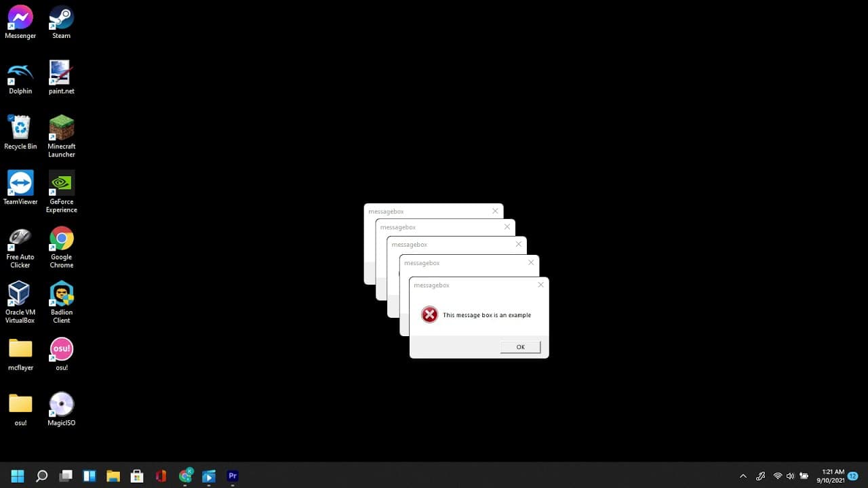Open the Widgets panel from taskbar
This screenshot has width=868, height=488.
click(x=90, y=476)
